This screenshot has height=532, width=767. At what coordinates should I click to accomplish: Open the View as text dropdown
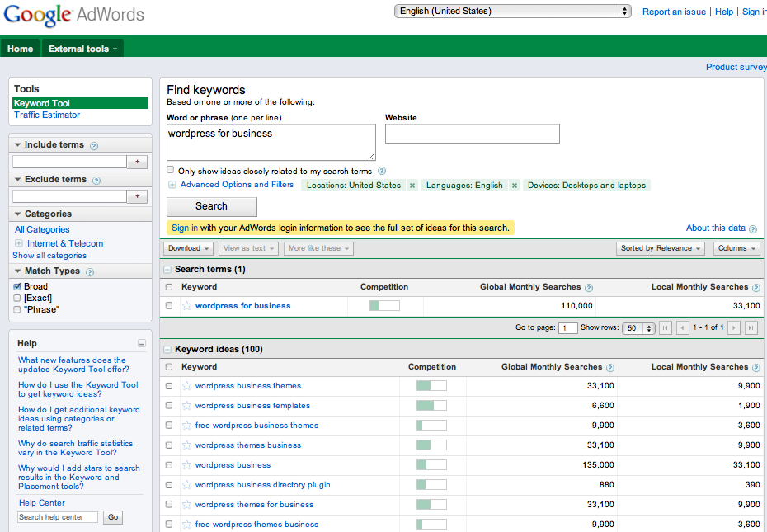[248, 248]
